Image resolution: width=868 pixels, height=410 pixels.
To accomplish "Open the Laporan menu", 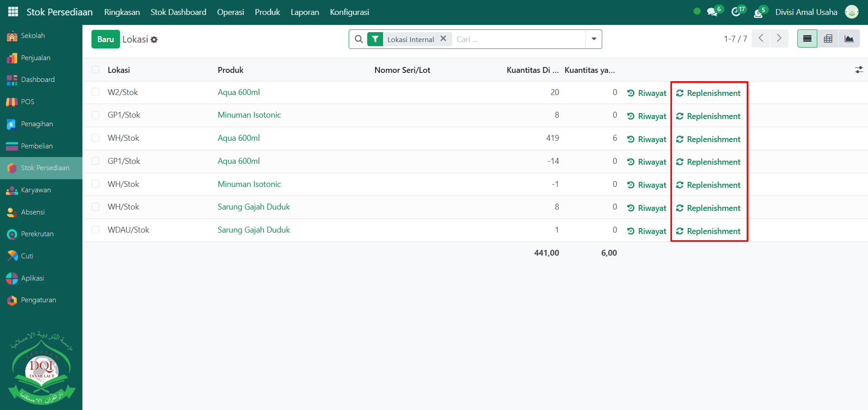I will point(305,12).
